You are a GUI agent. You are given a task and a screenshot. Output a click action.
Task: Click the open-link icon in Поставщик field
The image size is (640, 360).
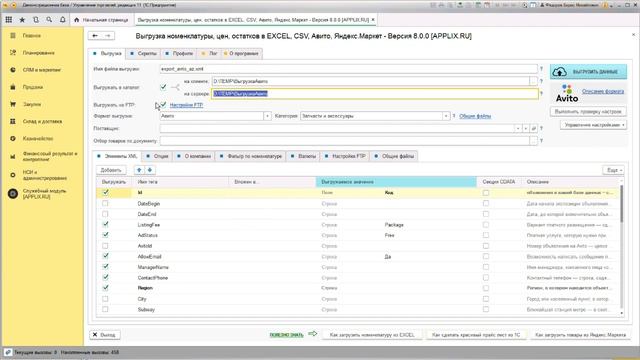[x=533, y=129]
